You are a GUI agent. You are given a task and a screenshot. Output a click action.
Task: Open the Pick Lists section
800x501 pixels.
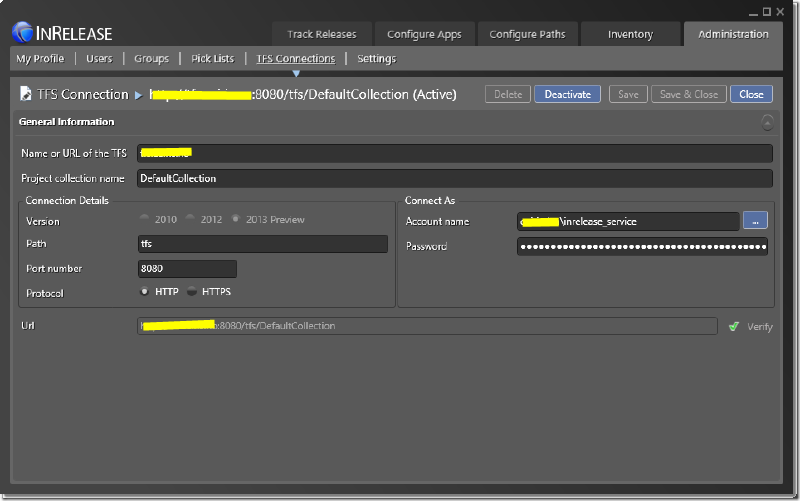[x=213, y=59]
